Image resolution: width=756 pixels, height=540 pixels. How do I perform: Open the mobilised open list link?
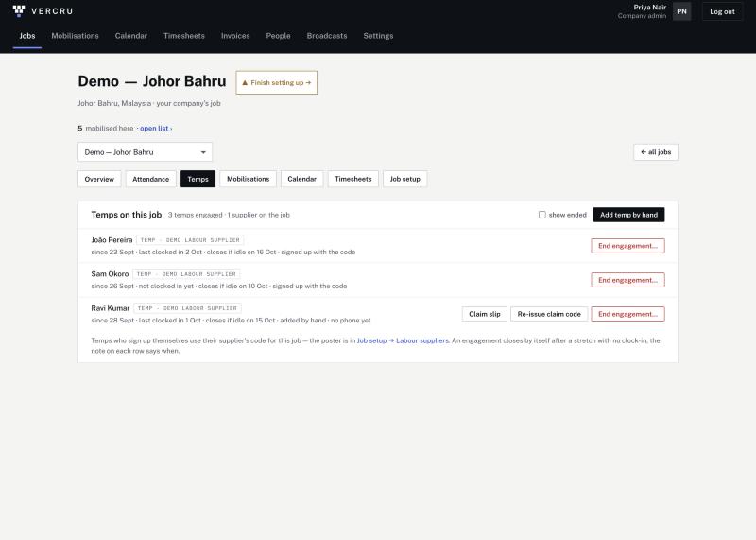coord(156,129)
